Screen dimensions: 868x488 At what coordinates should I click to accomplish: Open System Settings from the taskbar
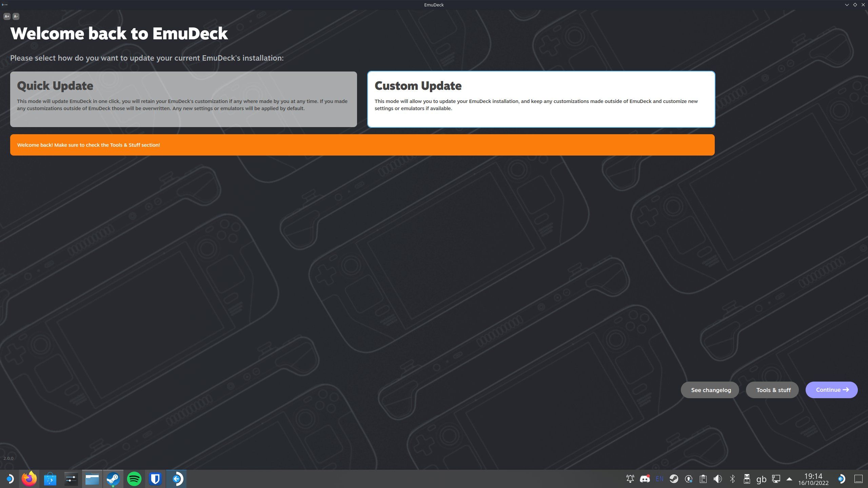click(x=71, y=479)
